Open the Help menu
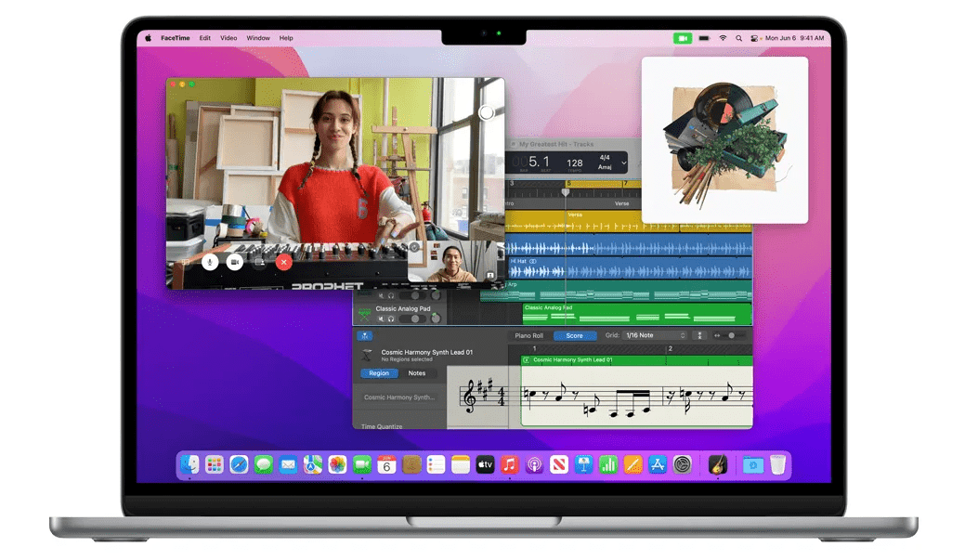Image resolution: width=965 pixels, height=560 pixels. coord(286,38)
